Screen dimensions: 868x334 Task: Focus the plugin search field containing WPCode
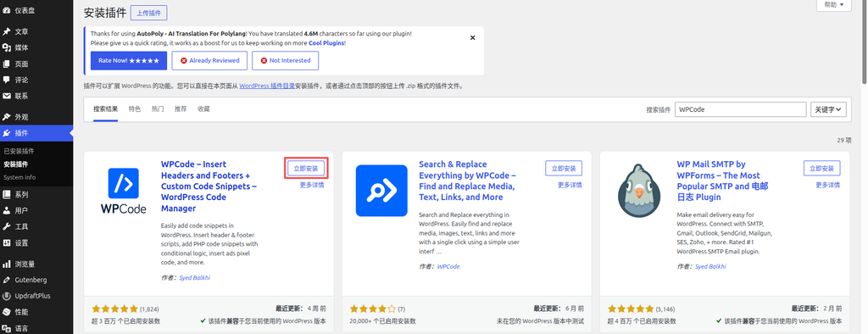pyautogui.click(x=741, y=109)
